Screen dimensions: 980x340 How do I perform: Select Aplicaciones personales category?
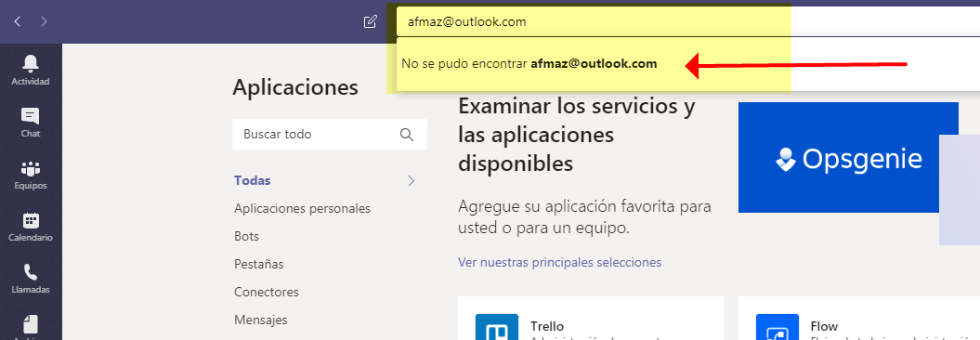tap(302, 208)
